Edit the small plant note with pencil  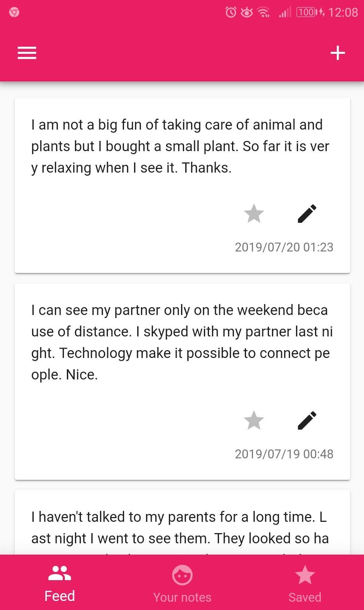coord(307,214)
